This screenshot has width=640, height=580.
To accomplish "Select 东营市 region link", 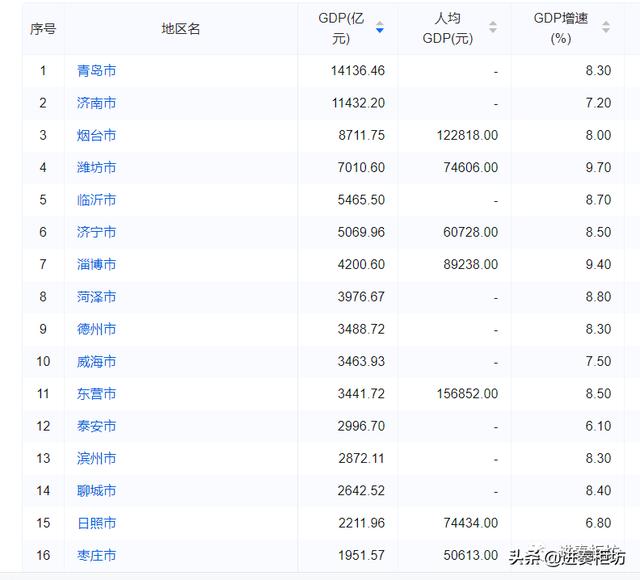I will pyautogui.click(x=96, y=393).
